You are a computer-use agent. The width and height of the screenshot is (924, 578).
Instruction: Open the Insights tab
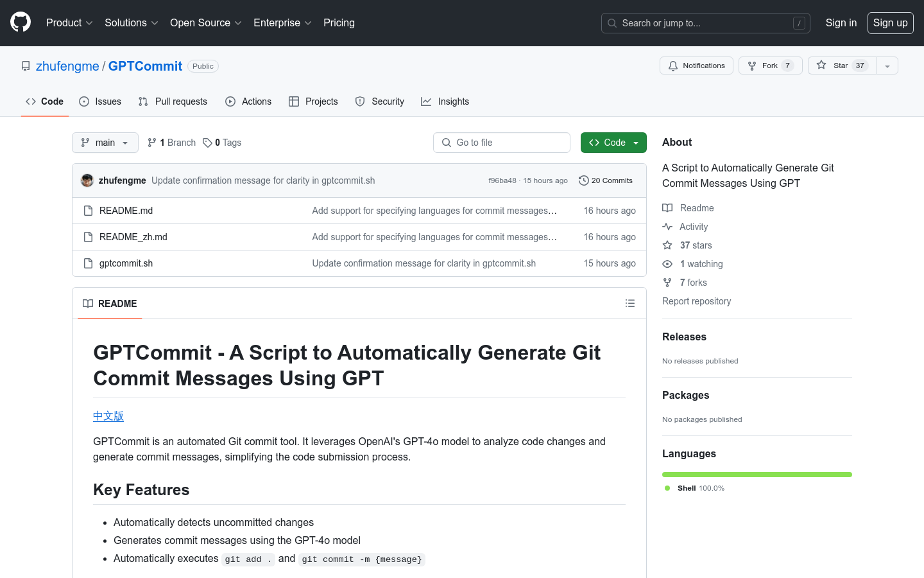tap(445, 101)
